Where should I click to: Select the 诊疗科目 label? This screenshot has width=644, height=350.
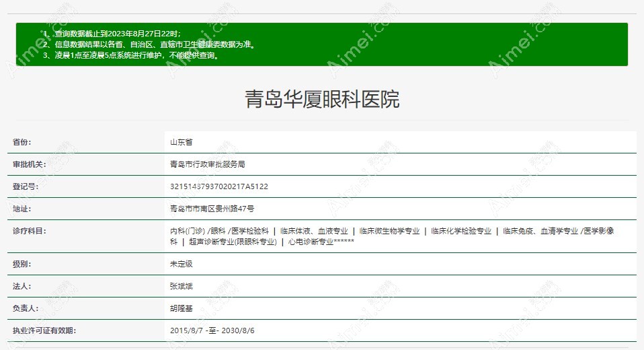[29, 231]
